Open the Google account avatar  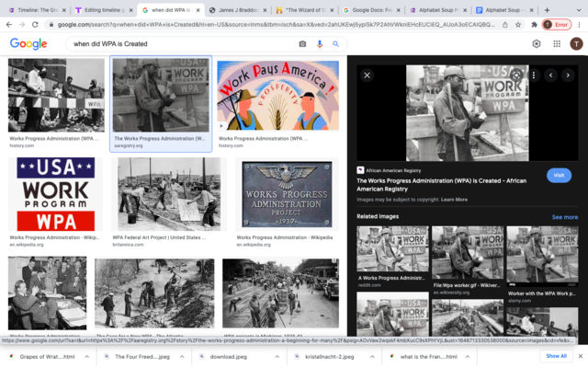point(576,44)
